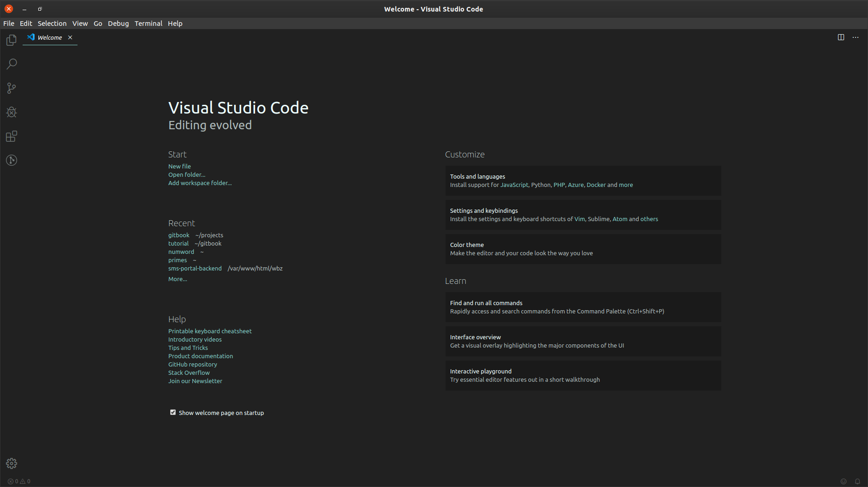Install Azure support link
The width and height of the screenshot is (868, 487).
coord(576,185)
